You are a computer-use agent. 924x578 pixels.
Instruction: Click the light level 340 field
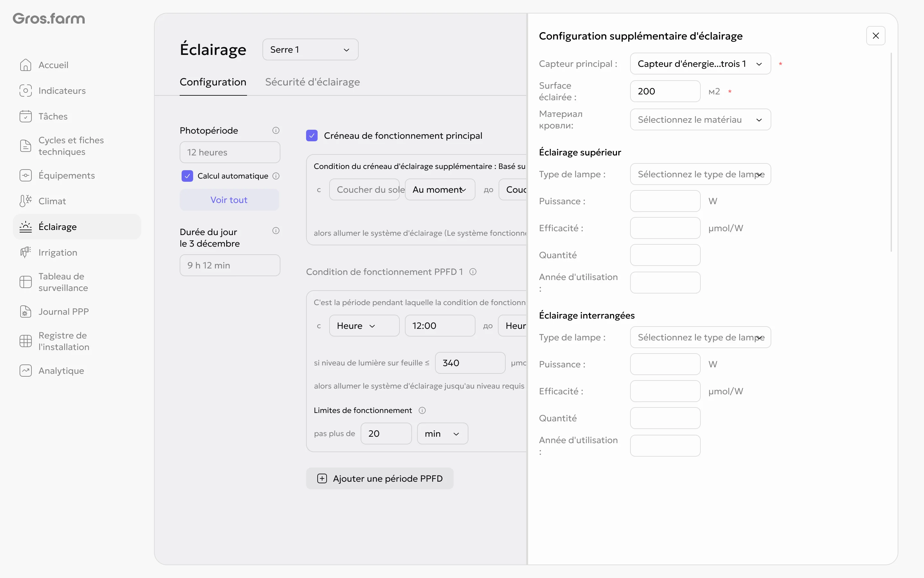[470, 363]
